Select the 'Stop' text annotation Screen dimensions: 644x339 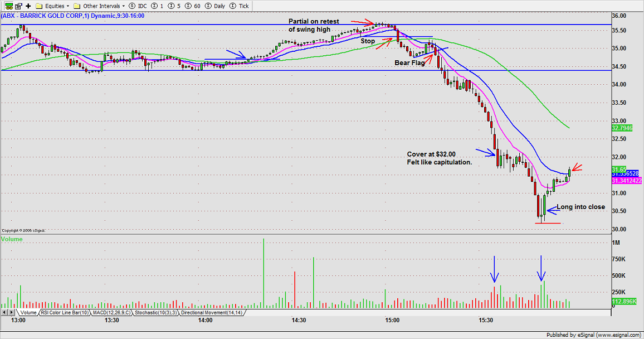(x=368, y=41)
